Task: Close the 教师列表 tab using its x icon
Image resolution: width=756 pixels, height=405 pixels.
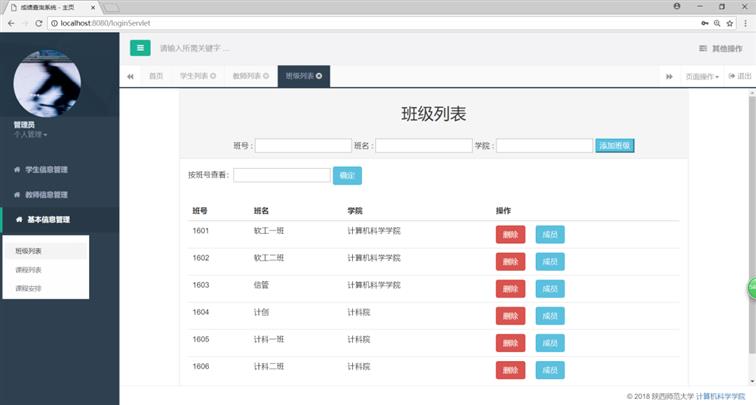Action: coord(266,76)
